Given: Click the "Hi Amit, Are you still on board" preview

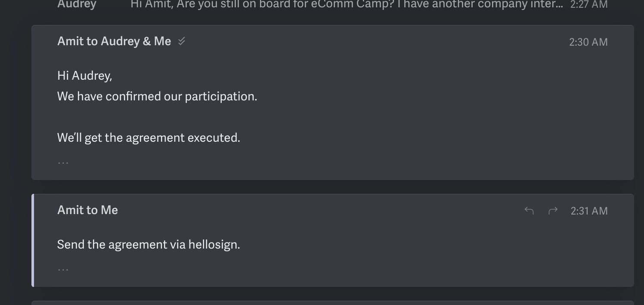Looking at the screenshot, I should 346,4.
